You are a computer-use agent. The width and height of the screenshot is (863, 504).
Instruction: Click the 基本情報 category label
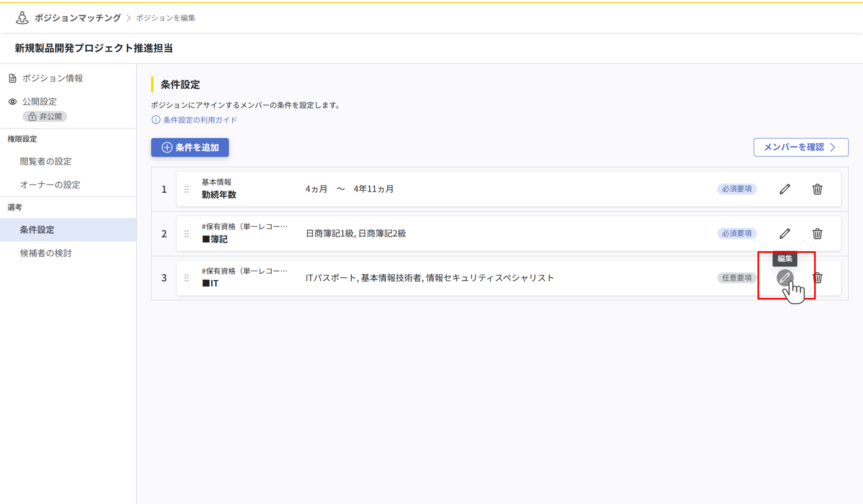point(216,182)
